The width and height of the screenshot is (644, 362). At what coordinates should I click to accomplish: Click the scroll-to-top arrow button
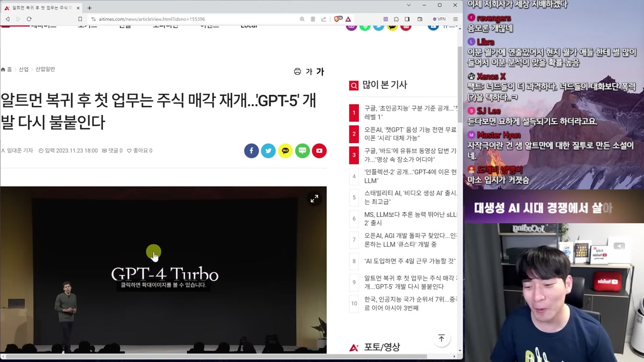click(x=441, y=339)
